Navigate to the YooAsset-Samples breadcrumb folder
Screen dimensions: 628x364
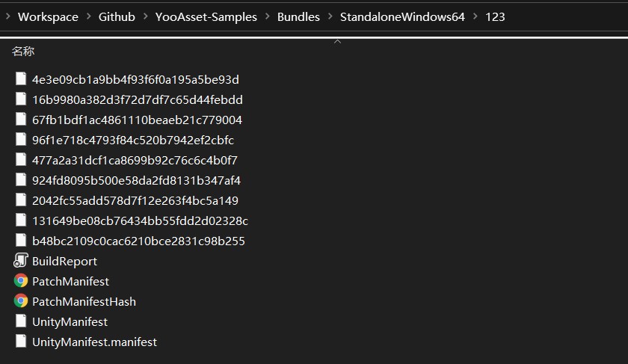(x=206, y=17)
